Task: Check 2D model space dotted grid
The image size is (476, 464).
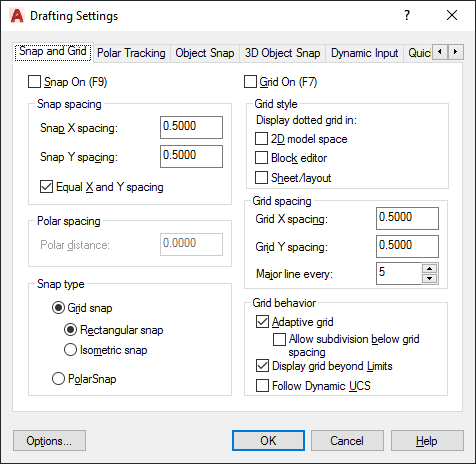Action: pyautogui.click(x=261, y=139)
